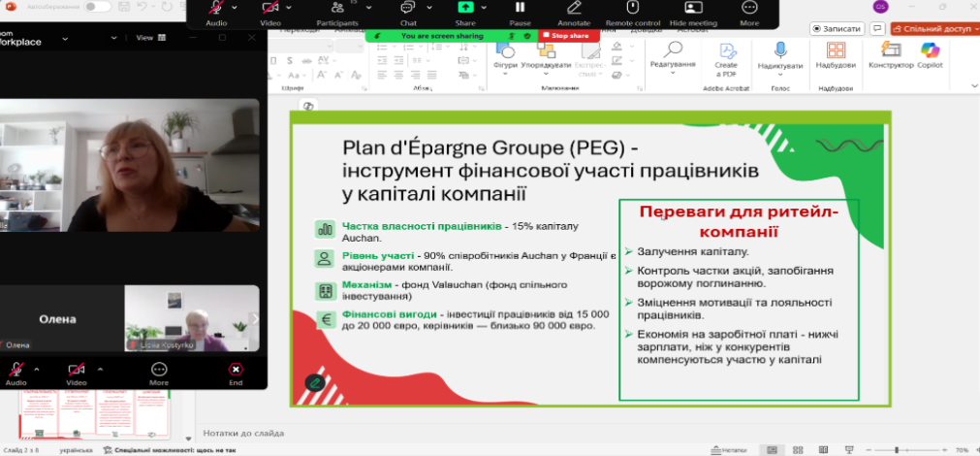
Task: Start the Надиктувати dictation tool
Action: [x=780, y=57]
